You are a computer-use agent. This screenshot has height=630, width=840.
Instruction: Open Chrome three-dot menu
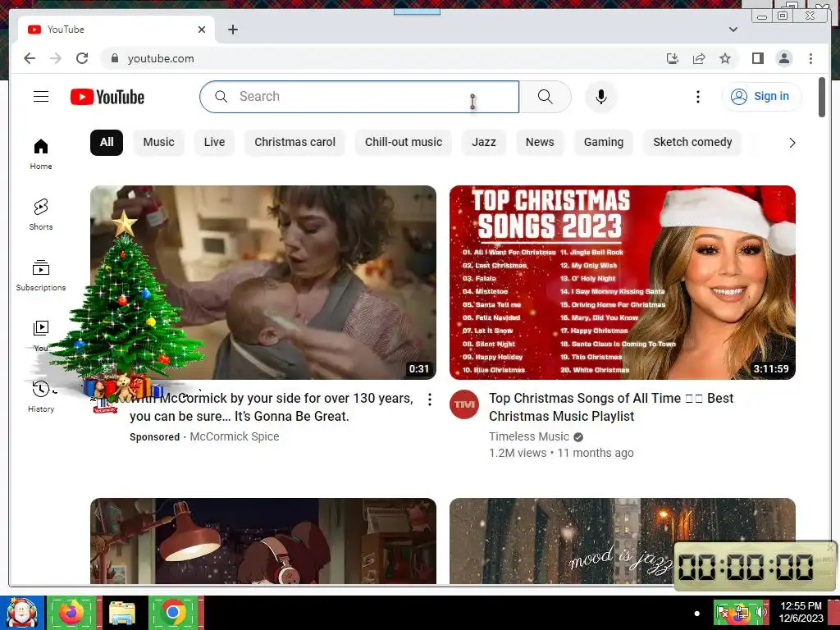click(x=810, y=58)
